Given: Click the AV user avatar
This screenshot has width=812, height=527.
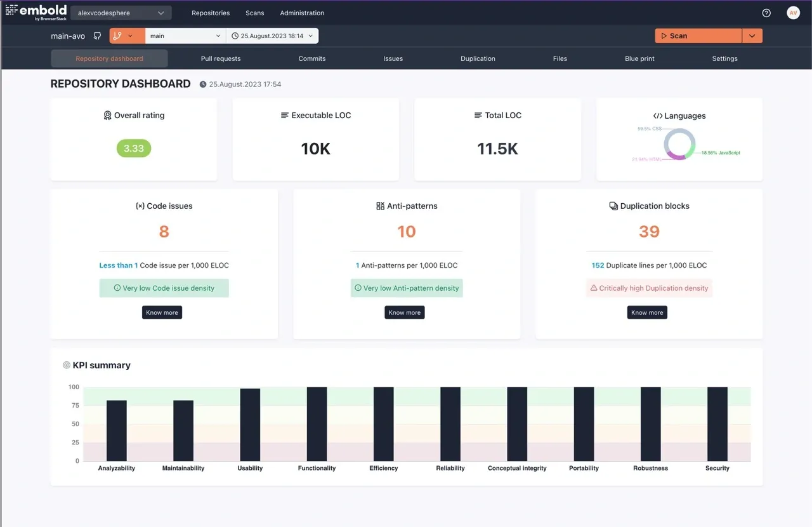Looking at the screenshot, I should click(793, 12).
